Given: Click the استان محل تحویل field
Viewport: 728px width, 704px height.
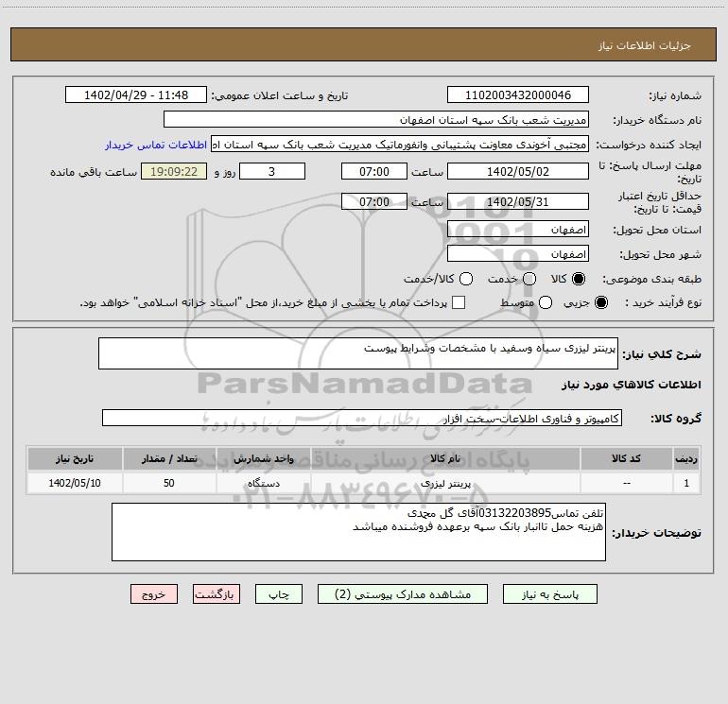Looking at the screenshot, I should click(x=518, y=229).
